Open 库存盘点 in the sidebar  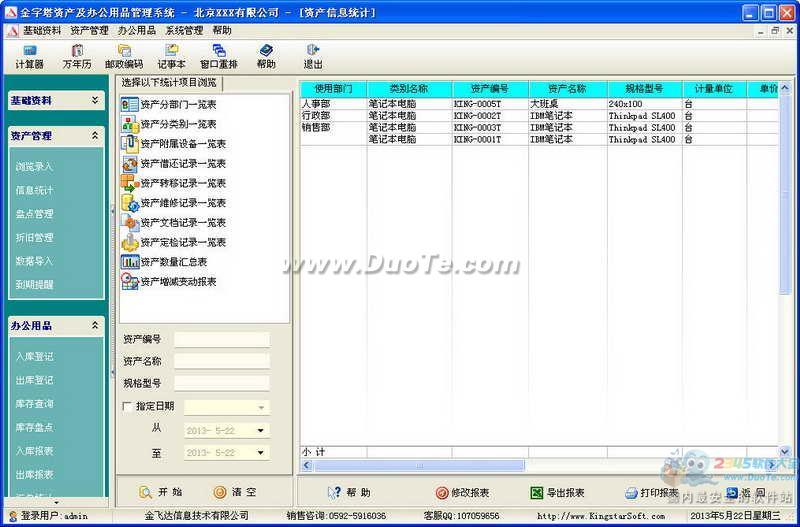34,427
